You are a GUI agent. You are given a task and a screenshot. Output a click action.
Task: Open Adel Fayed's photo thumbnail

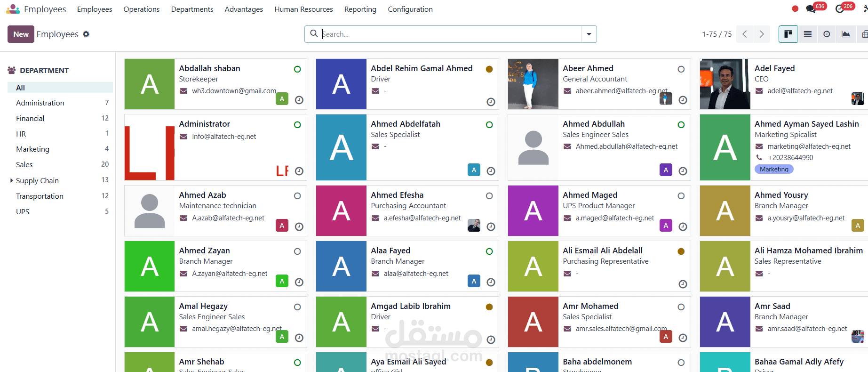[725, 84]
